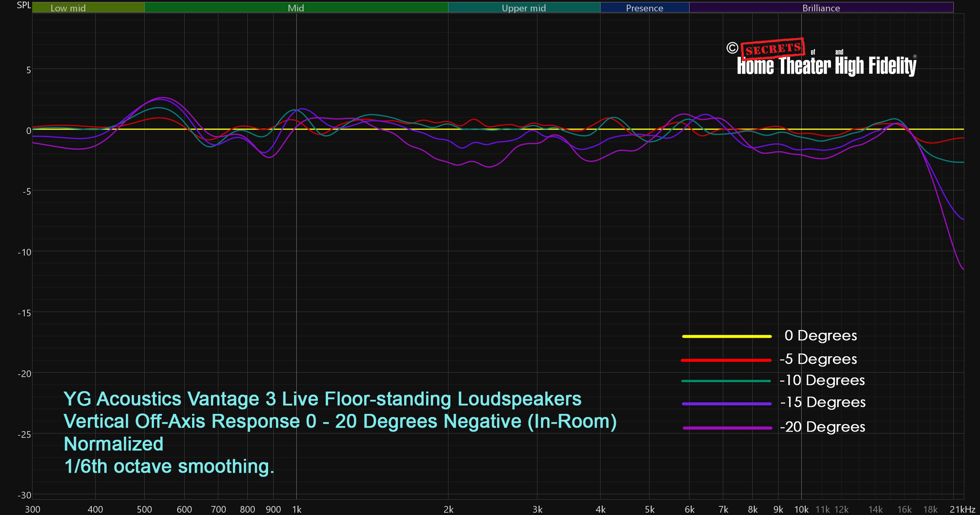Click the magenta -20 Degrees legend line
The width and height of the screenshot is (980, 515).
click(x=727, y=428)
